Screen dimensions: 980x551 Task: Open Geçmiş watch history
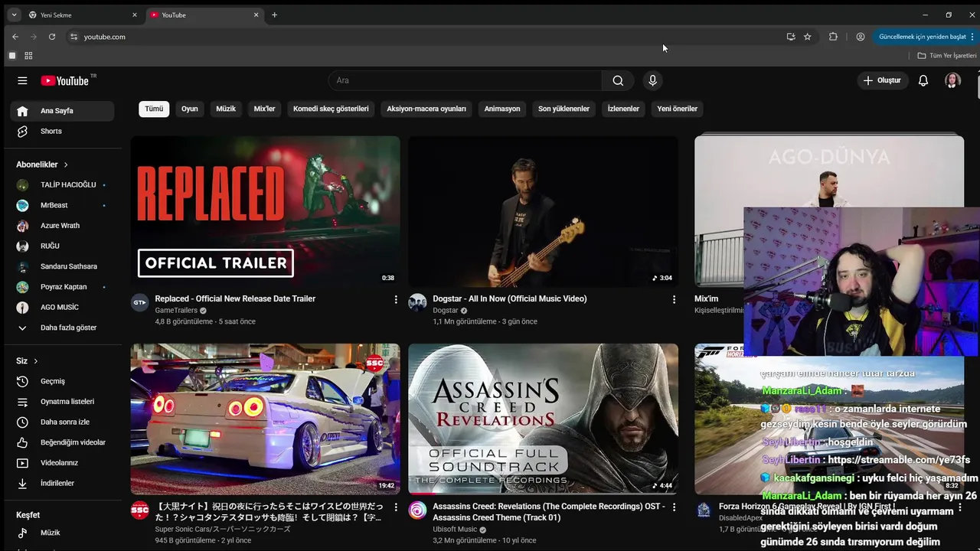tap(62, 381)
